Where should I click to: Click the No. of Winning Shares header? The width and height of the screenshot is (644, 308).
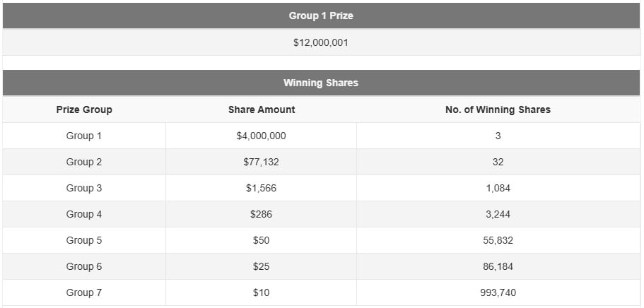[x=498, y=109]
